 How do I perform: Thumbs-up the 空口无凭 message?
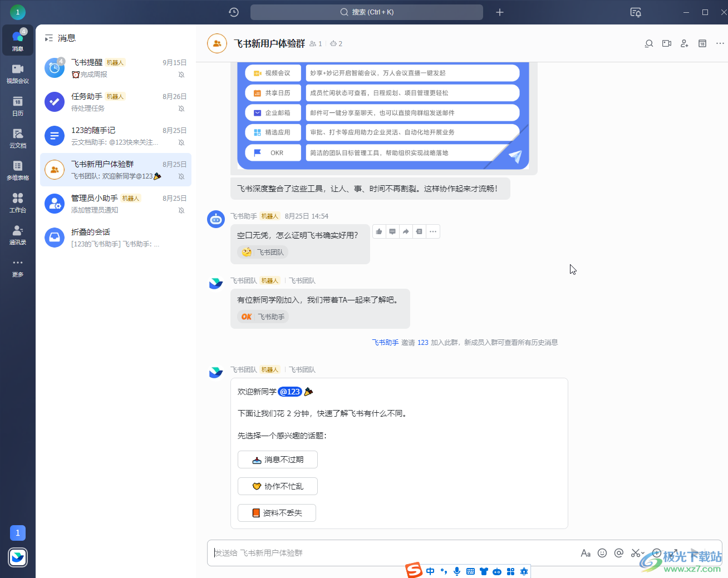point(379,231)
